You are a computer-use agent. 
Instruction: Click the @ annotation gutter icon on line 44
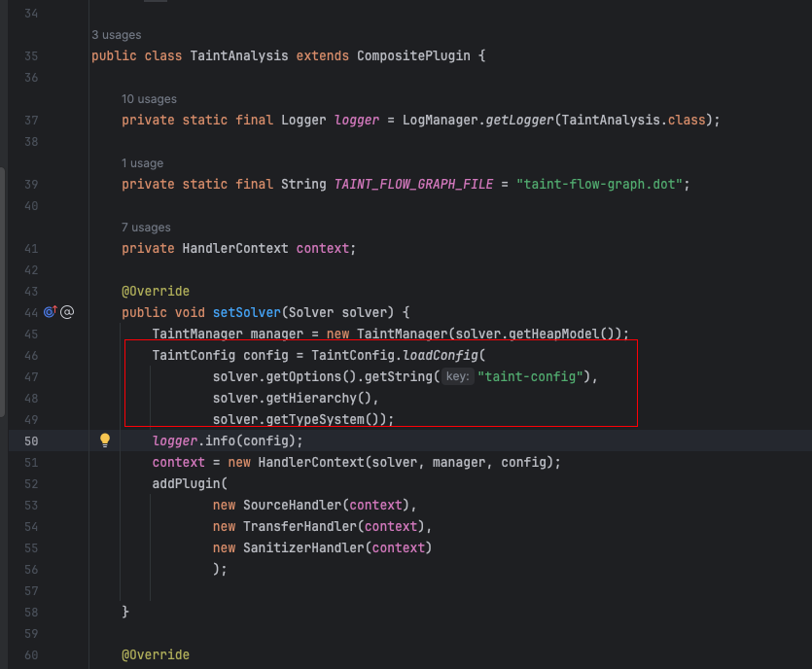click(67, 312)
